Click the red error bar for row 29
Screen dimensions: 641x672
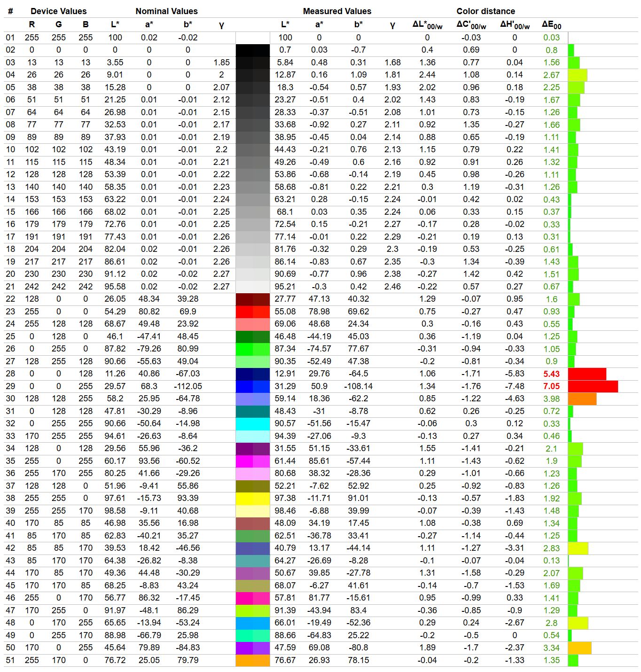coord(593,386)
